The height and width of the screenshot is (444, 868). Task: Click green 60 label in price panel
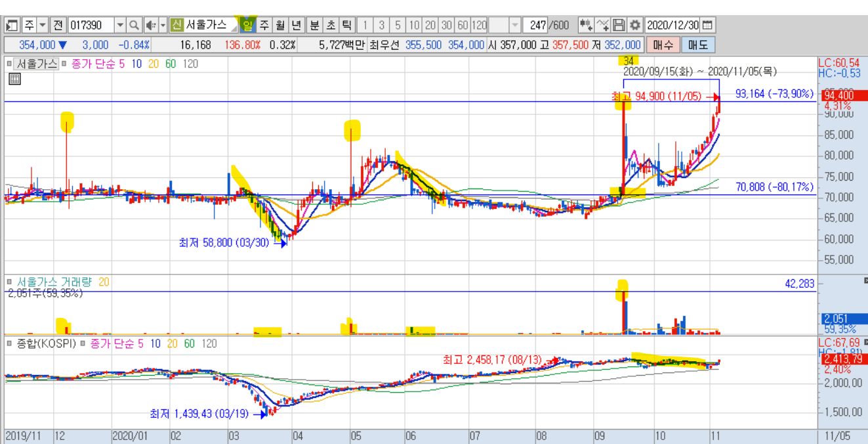171,64
